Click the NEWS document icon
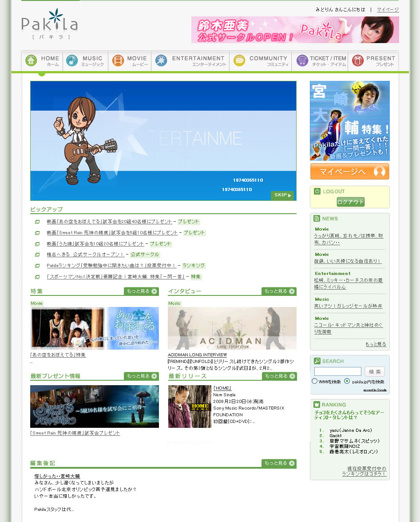Screen dimensions: 420x522 (x=317, y=219)
